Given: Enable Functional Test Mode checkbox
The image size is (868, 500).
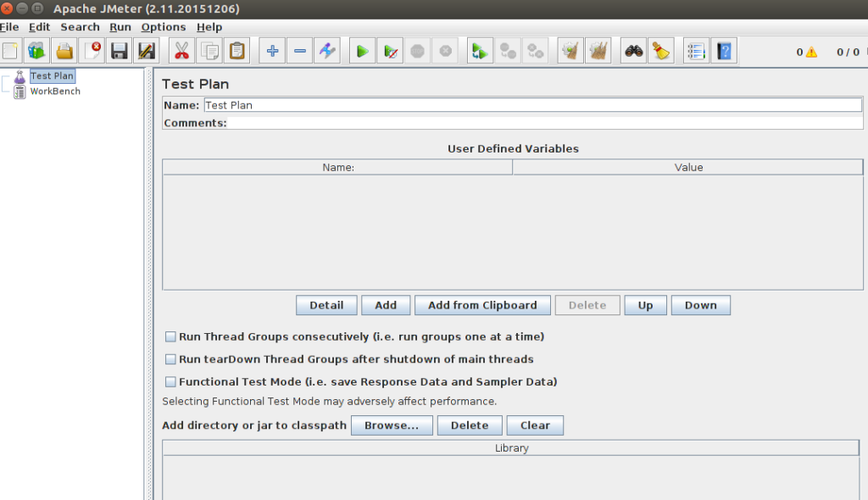Looking at the screenshot, I should [170, 382].
